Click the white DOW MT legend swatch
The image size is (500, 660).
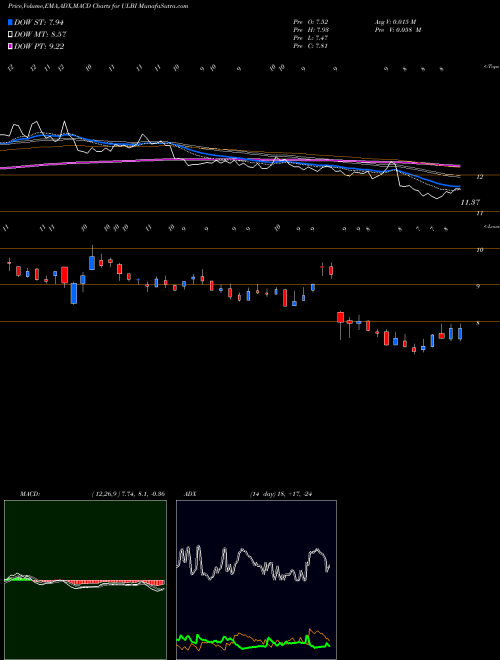(10, 34)
